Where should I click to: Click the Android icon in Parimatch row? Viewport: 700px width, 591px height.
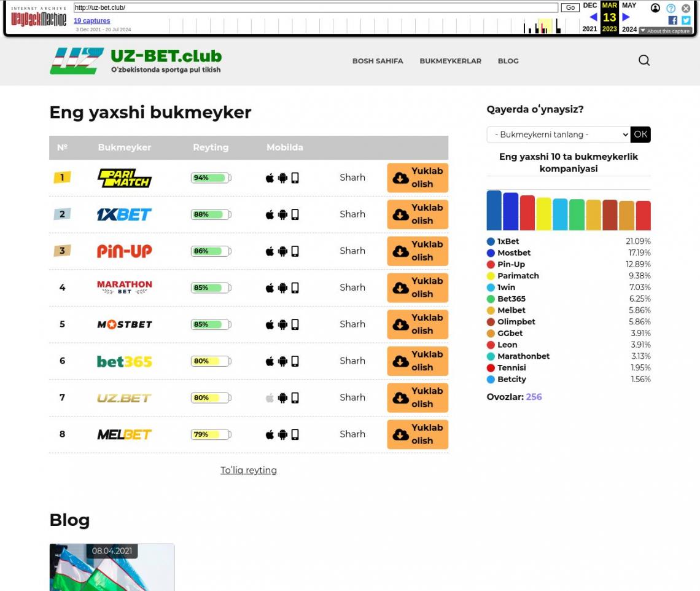pos(282,178)
